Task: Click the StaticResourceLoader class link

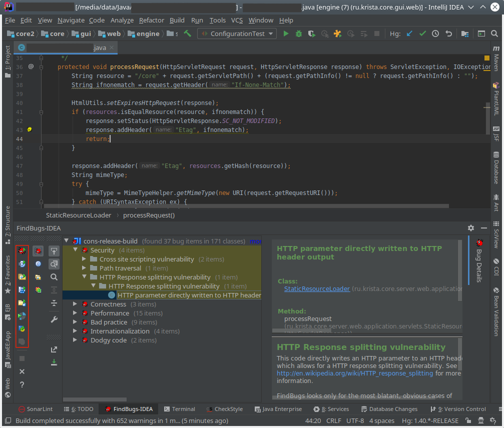Action: 317,289
